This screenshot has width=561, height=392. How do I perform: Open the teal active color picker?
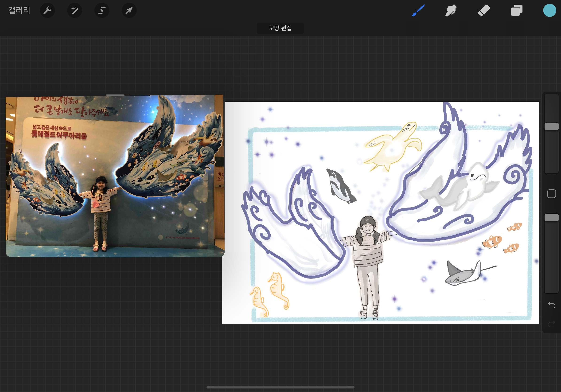coord(549,11)
